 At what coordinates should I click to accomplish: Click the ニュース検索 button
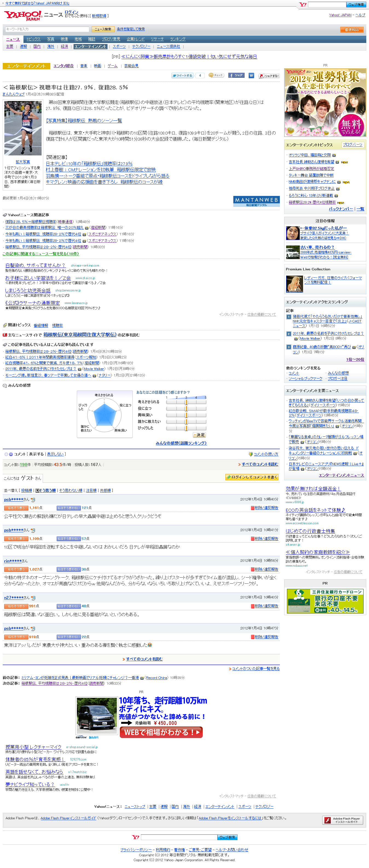[103, 29]
